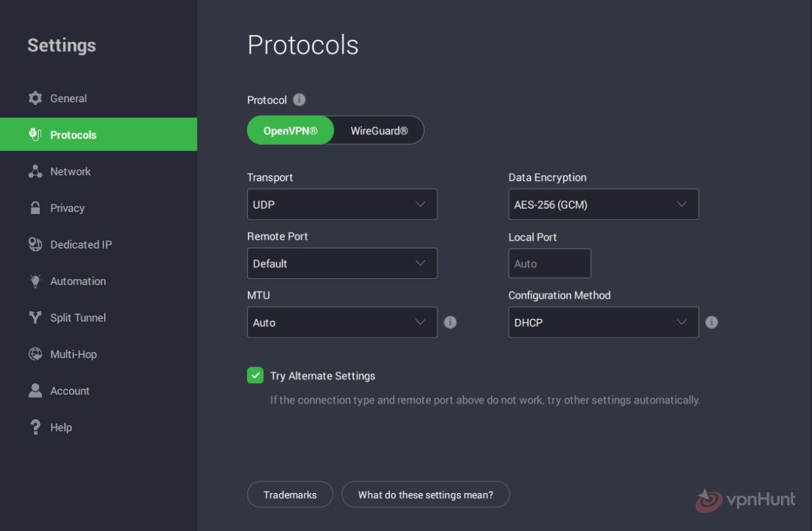Open the Transport dropdown set to UDP
812x531 pixels.
tap(342, 205)
